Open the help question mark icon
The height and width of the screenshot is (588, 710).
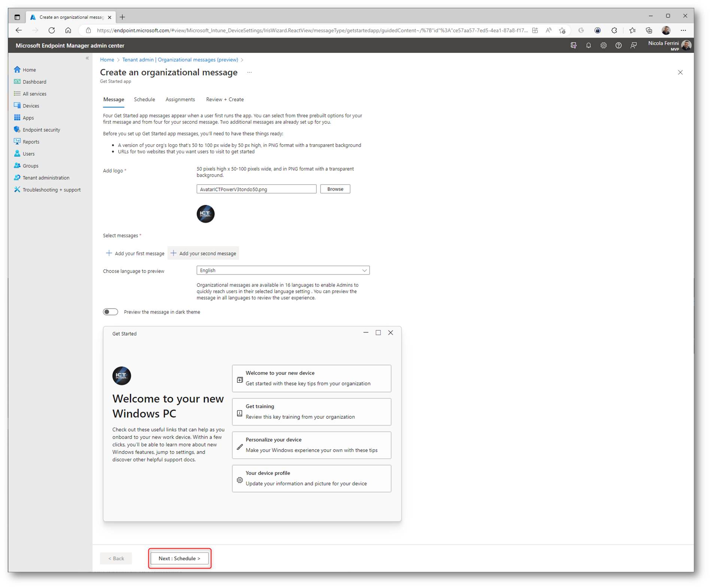tap(618, 45)
